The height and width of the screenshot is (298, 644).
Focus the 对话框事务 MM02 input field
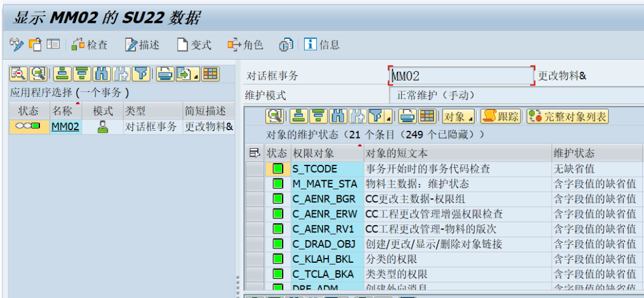coord(462,75)
